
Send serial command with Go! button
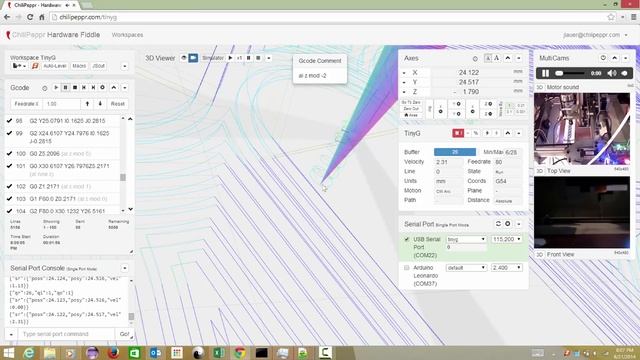pos(124,334)
